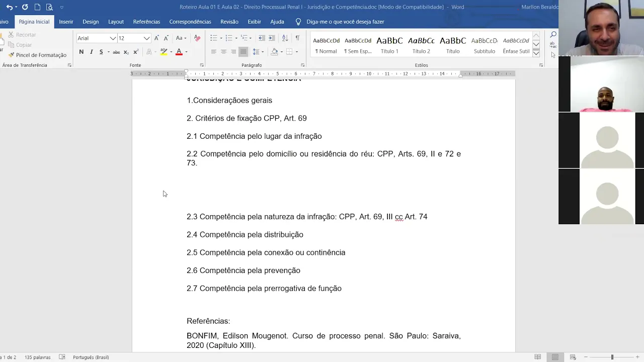Apply the Normal style

coord(327,45)
